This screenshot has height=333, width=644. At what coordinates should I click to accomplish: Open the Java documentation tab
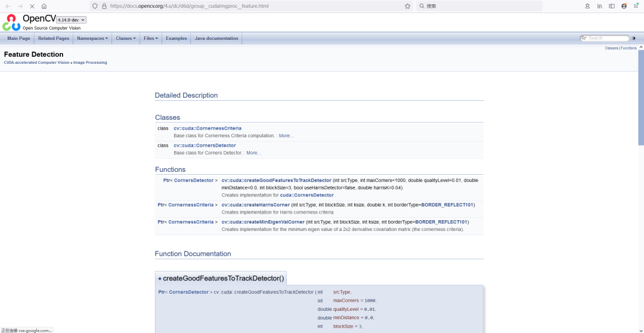(x=216, y=38)
